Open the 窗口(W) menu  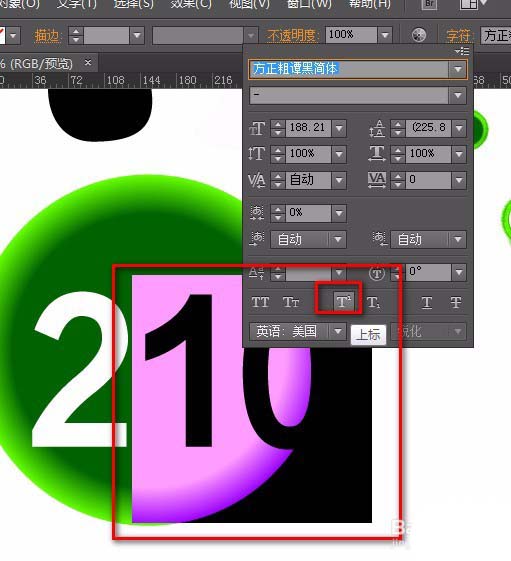click(309, 4)
